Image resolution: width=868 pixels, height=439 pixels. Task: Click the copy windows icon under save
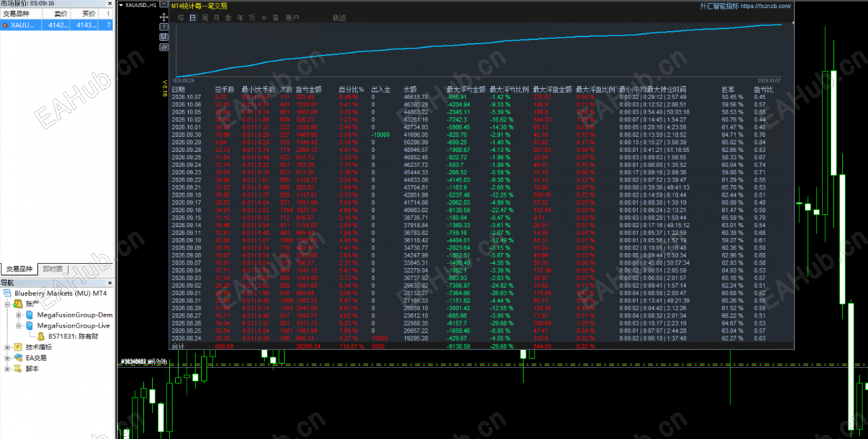[x=164, y=48]
